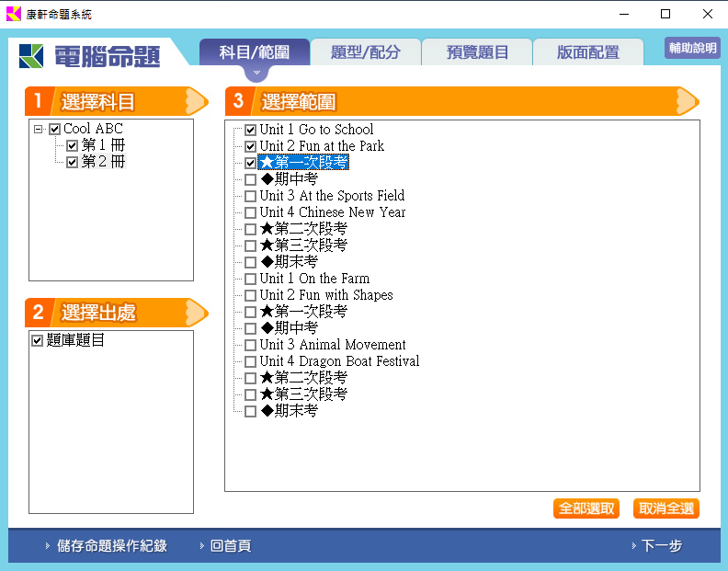728x571 pixels.
Task: Check Unit 4 Chinese New Year
Action: click(x=250, y=212)
